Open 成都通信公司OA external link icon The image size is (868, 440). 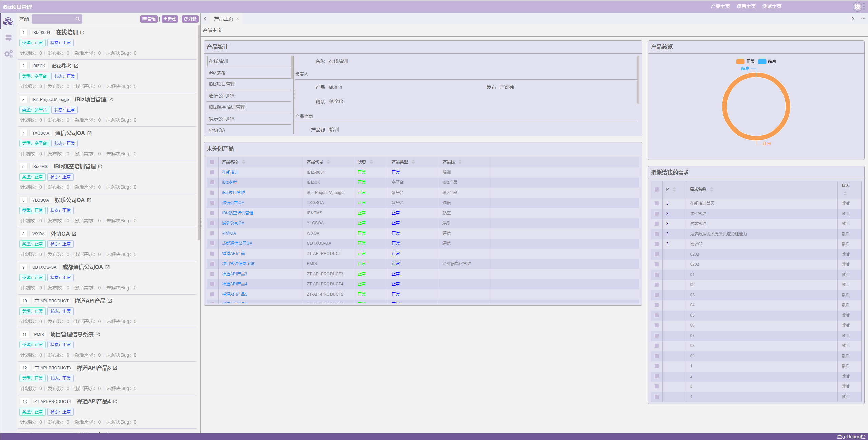point(107,267)
